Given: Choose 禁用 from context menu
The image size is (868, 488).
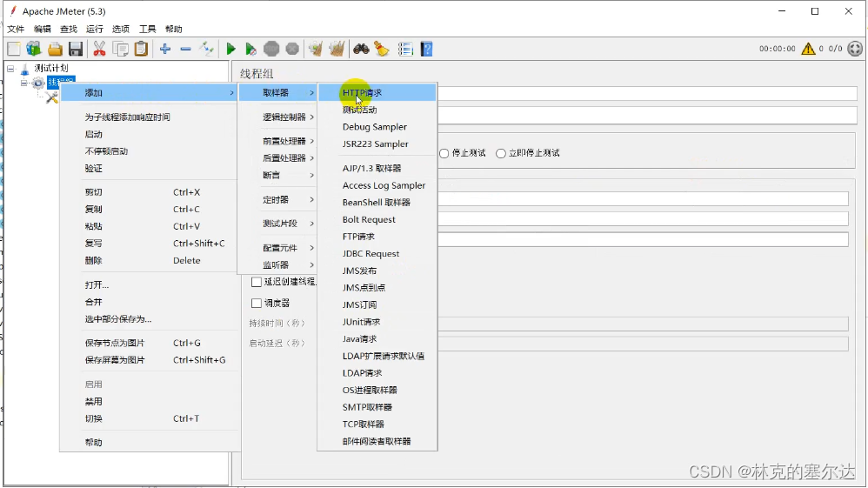Looking at the screenshot, I should click(x=149, y=402).
